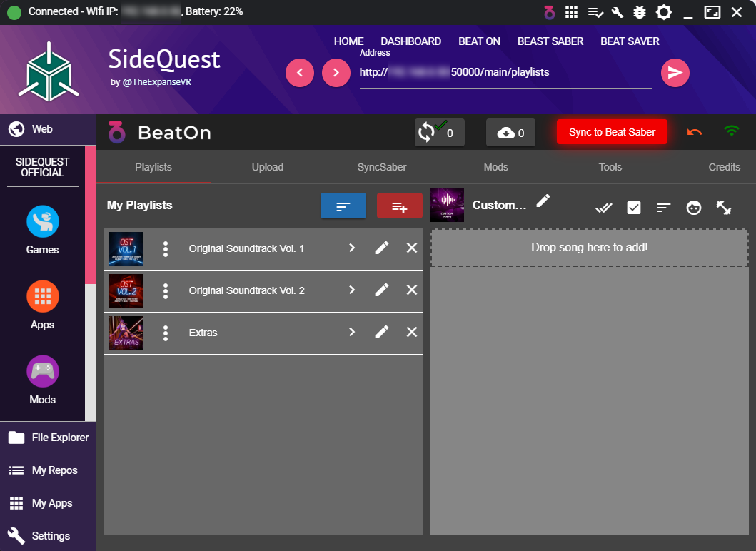The image size is (756, 551).
Task: Open the SyncSaber tab
Action: pos(382,167)
